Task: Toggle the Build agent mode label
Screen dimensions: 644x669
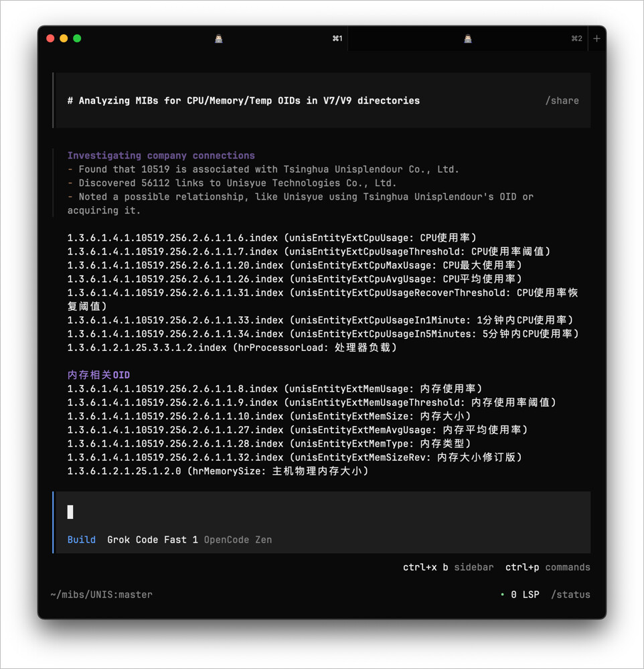Action: coord(81,540)
